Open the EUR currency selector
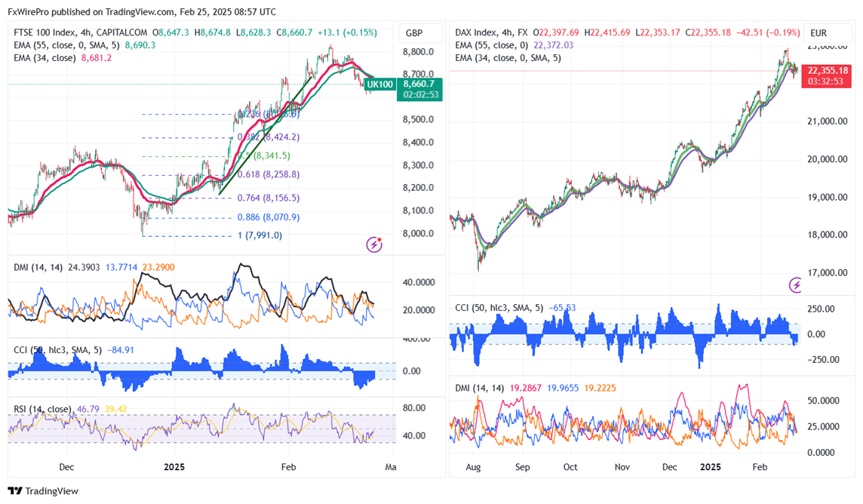863x504 pixels. click(x=818, y=33)
